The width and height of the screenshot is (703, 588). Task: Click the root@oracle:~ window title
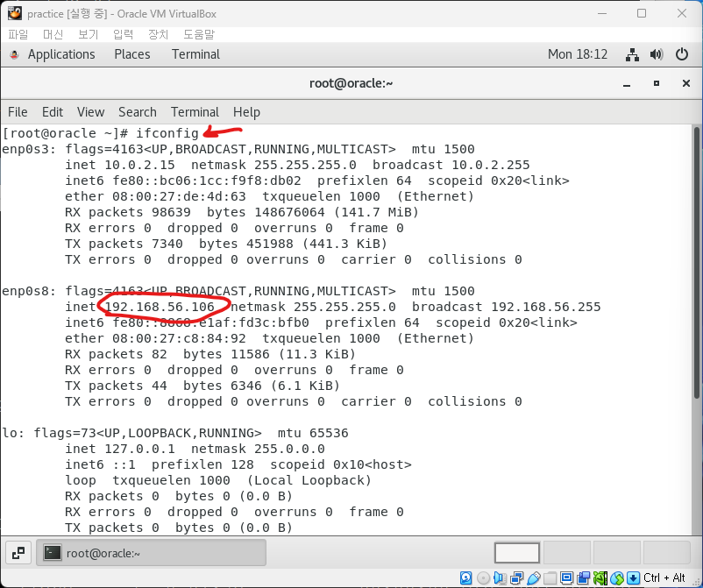pyautogui.click(x=351, y=83)
